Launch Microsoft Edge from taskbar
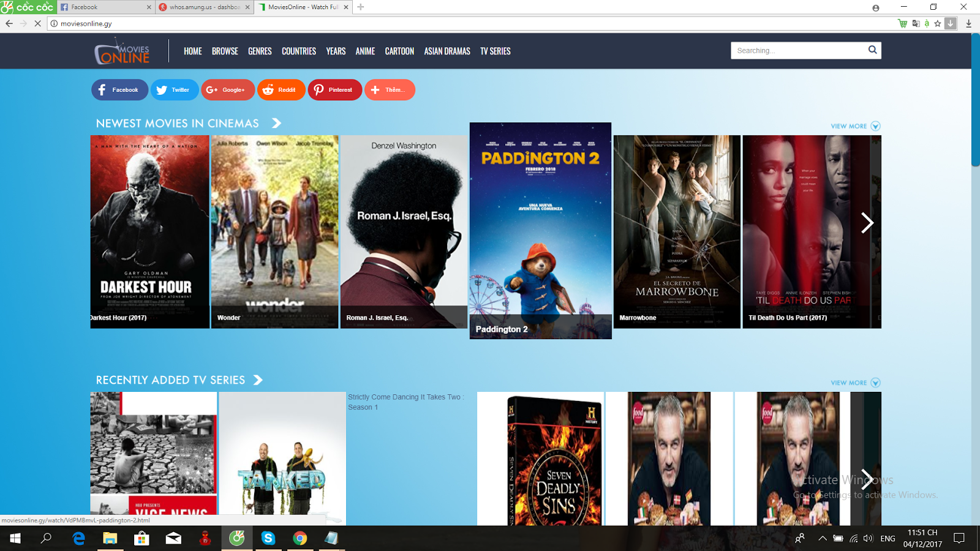980x551 pixels. pyautogui.click(x=78, y=538)
